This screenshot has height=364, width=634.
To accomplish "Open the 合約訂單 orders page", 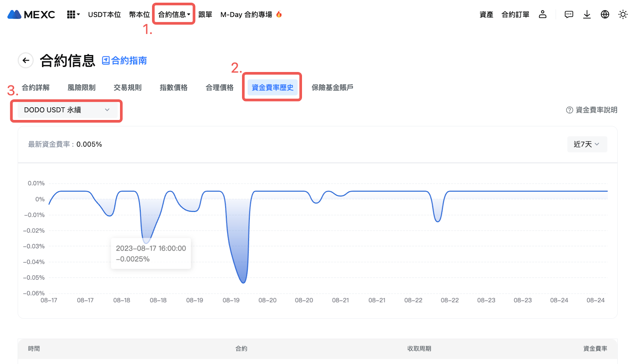I will click(515, 15).
